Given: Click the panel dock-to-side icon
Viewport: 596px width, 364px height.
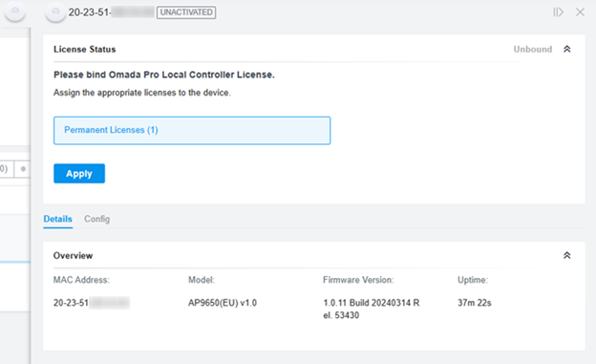Looking at the screenshot, I should pyautogui.click(x=558, y=12).
